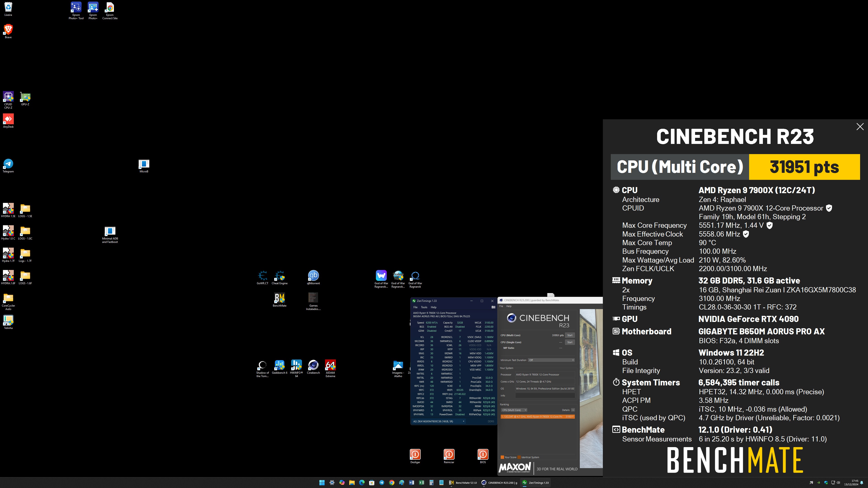The image size is (868, 488).
Task: Click the MEM VDD value 1.4300V
Action: click(x=489, y=353)
